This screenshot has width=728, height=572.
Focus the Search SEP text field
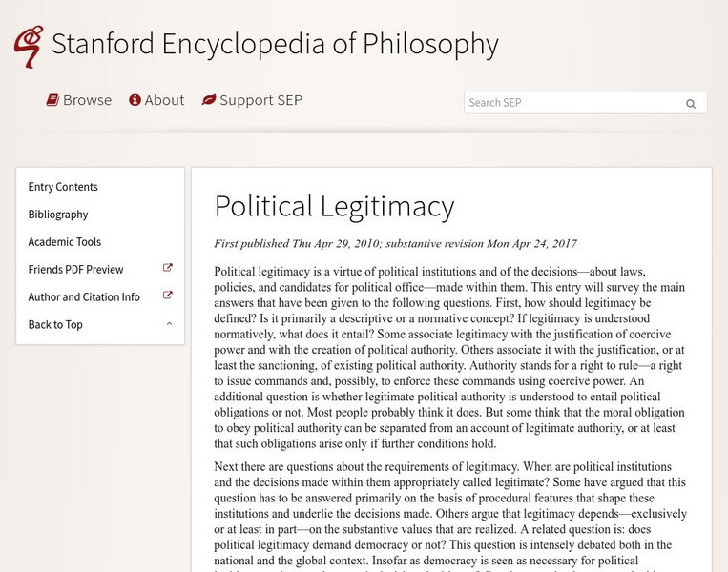[572, 103]
